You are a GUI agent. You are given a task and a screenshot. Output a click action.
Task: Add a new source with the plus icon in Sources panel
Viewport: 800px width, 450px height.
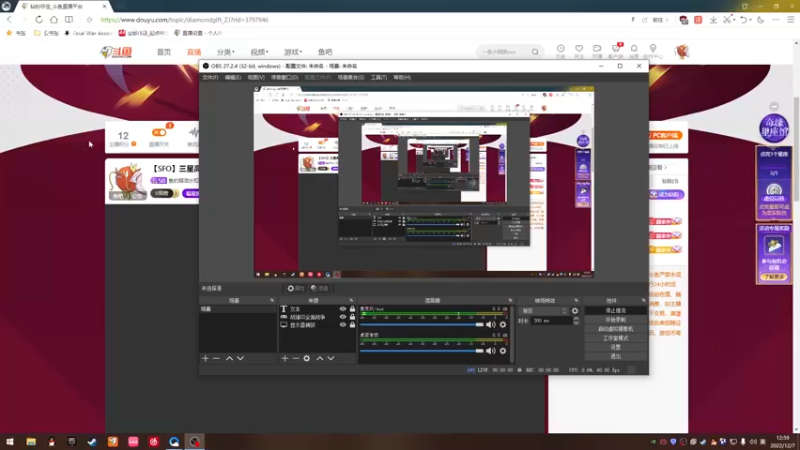[285, 359]
